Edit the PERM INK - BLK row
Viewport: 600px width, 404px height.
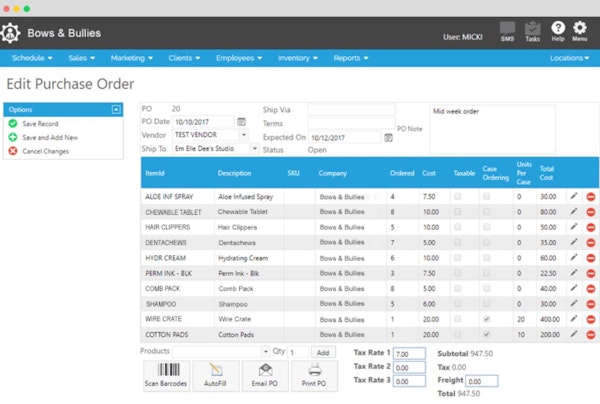574,273
